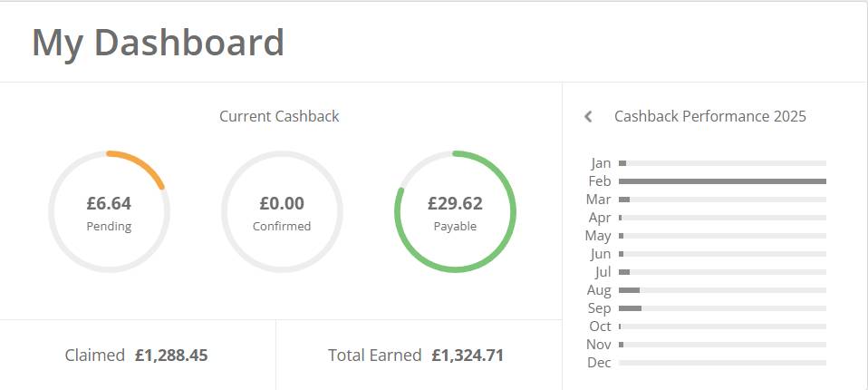Click the January performance bar
Viewport: 868px width, 390px height.
click(x=721, y=163)
